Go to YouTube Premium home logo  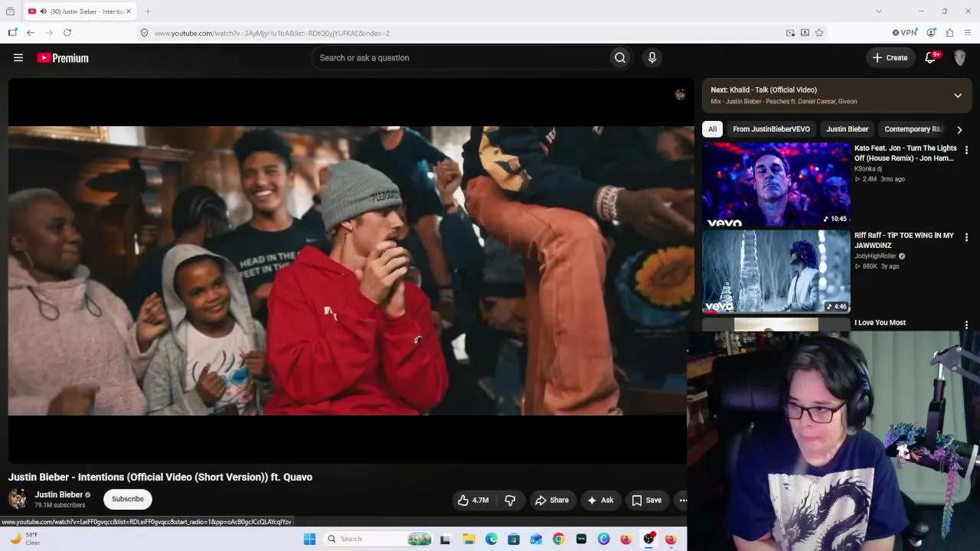click(63, 58)
